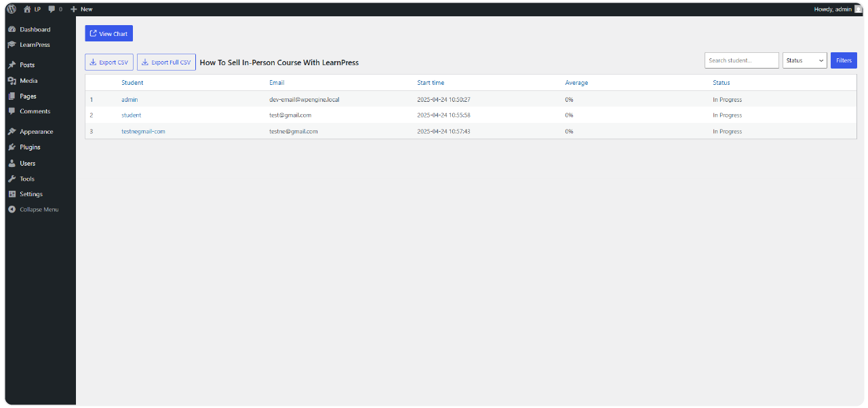The height and width of the screenshot is (408, 868).
Task: Open the Users menu item
Action: pos(27,164)
